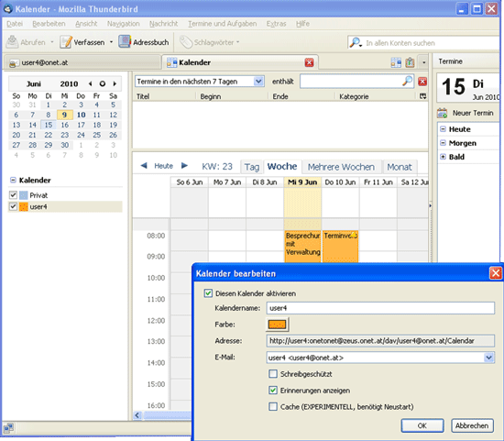Image resolution: width=504 pixels, height=441 pixels.
Task: Go to next month in mini calendar
Action: coord(115,83)
